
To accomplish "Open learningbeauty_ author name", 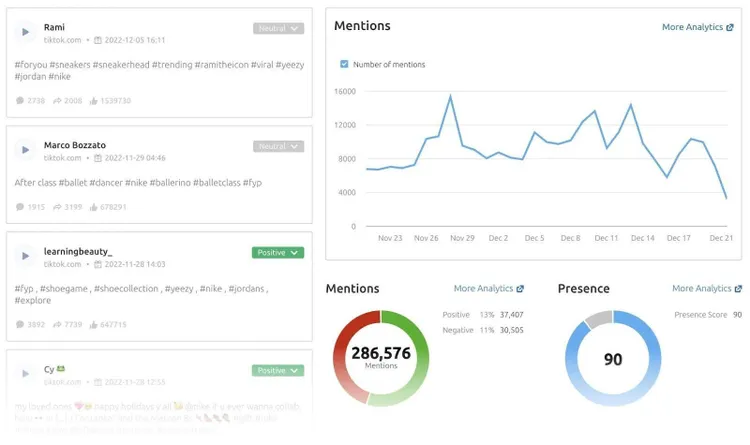I will tap(77, 252).
